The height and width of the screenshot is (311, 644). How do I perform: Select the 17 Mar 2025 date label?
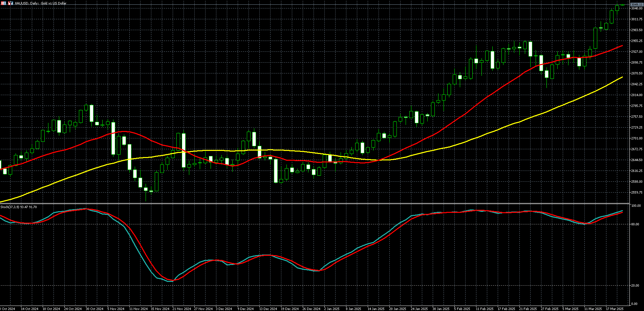tap(615, 309)
